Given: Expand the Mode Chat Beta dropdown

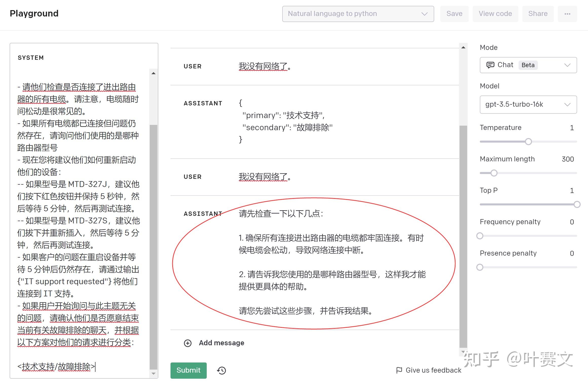Looking at the screenshot, I should pyautogui.click(x=528, y=65).
